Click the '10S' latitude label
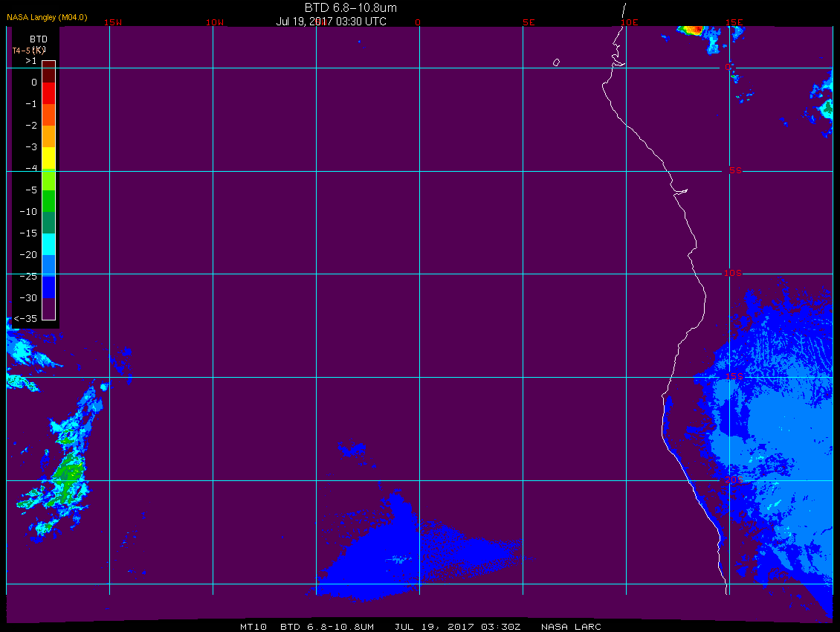840x632 pixels. click(733, 274)
